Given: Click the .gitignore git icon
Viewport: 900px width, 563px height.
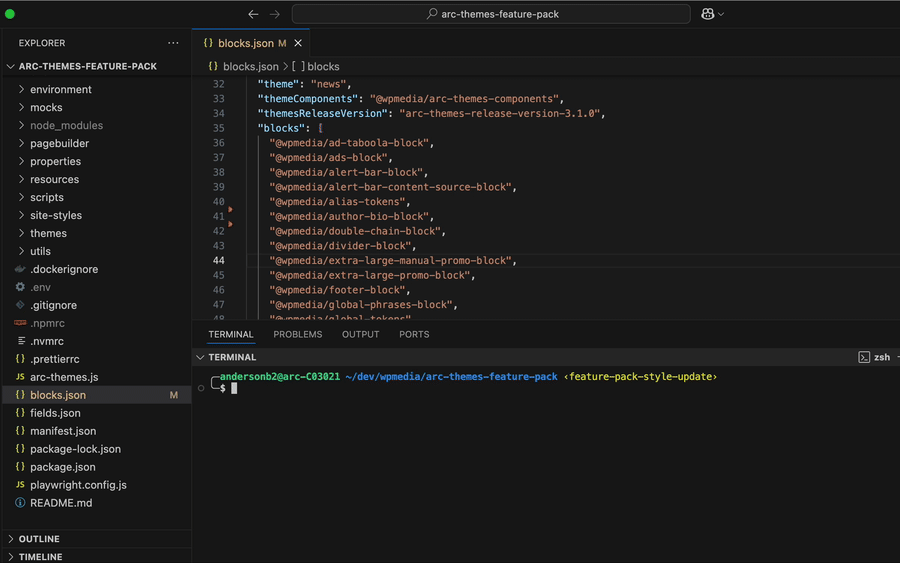Looking at the screenshot, I should pos(20,305).
